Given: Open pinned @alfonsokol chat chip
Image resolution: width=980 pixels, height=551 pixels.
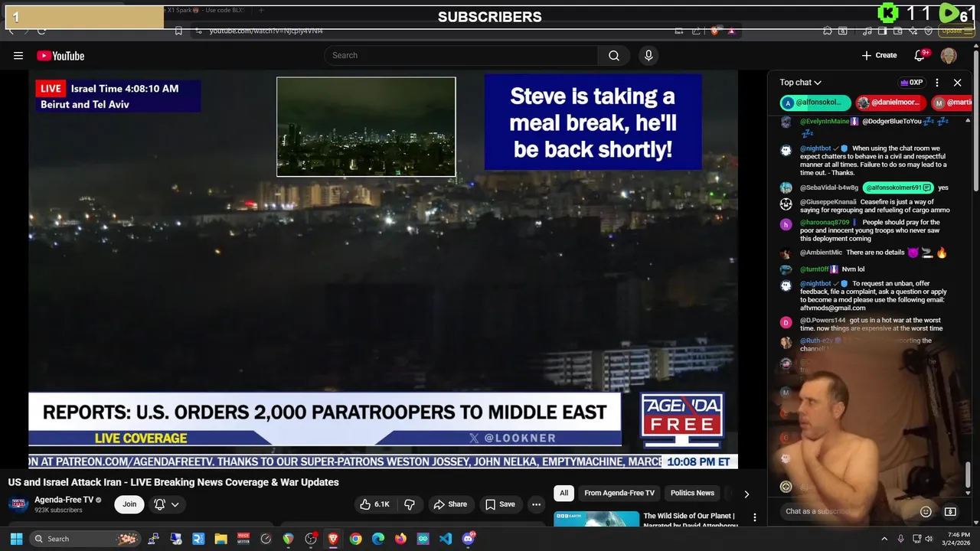Looking at the screenshot, I should [x=815, y=103].
